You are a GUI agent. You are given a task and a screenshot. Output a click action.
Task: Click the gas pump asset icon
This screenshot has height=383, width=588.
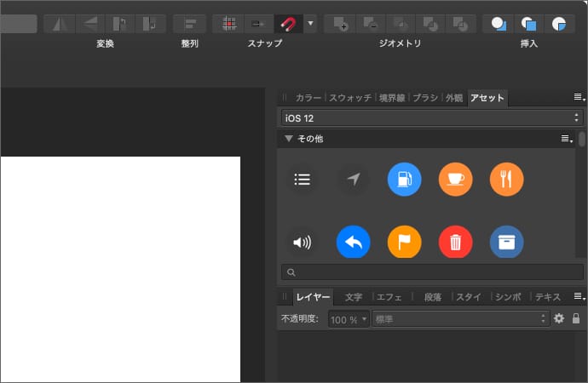click(x=404, y=179)
